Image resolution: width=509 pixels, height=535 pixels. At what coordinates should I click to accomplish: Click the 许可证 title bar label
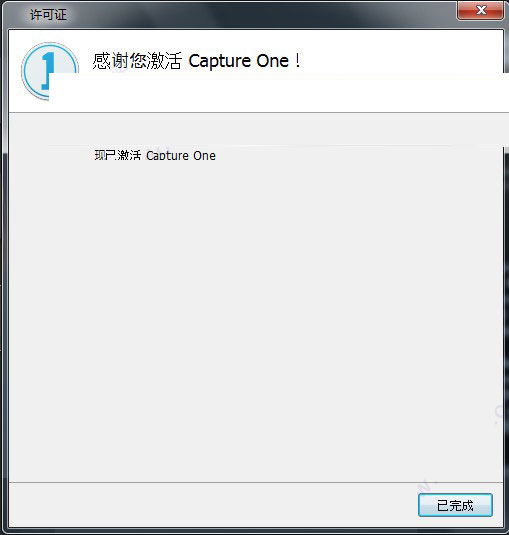pyautogui.click(x=48, y=15)
